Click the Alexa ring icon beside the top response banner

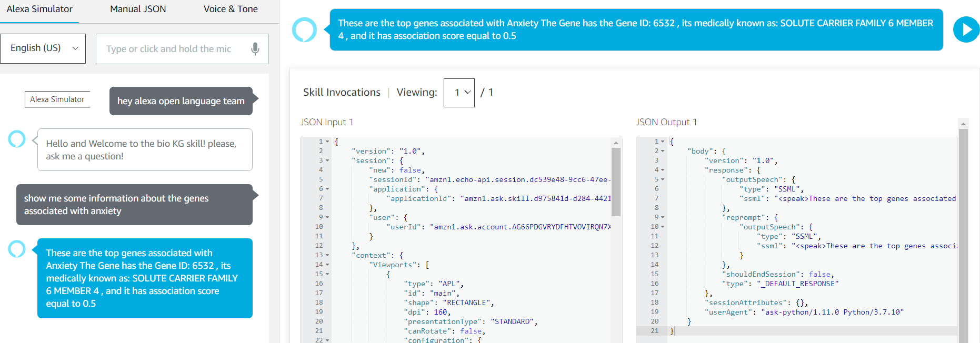tap(304, 29)
